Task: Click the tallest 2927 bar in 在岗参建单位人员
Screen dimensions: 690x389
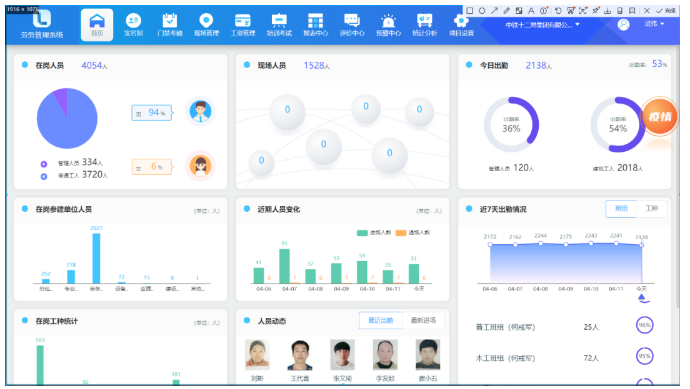Action: pos(96,258)
